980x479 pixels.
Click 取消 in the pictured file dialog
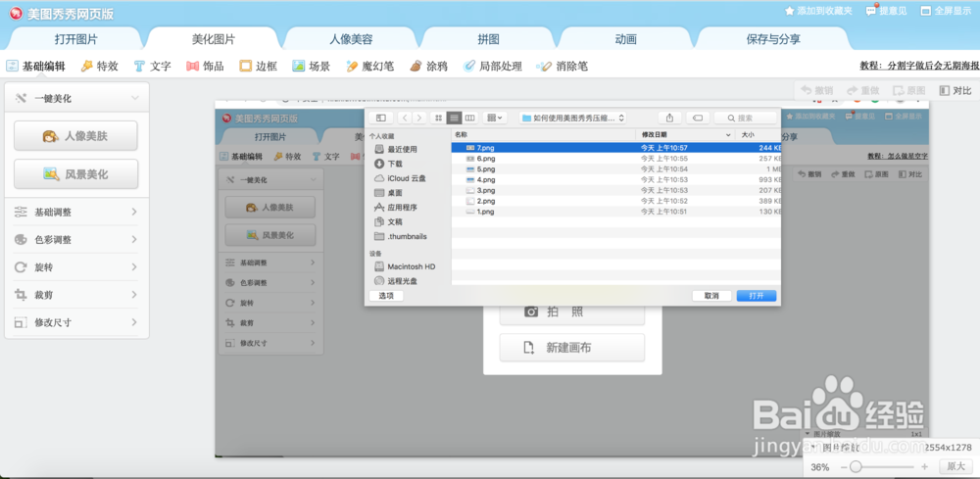(711, 296)
